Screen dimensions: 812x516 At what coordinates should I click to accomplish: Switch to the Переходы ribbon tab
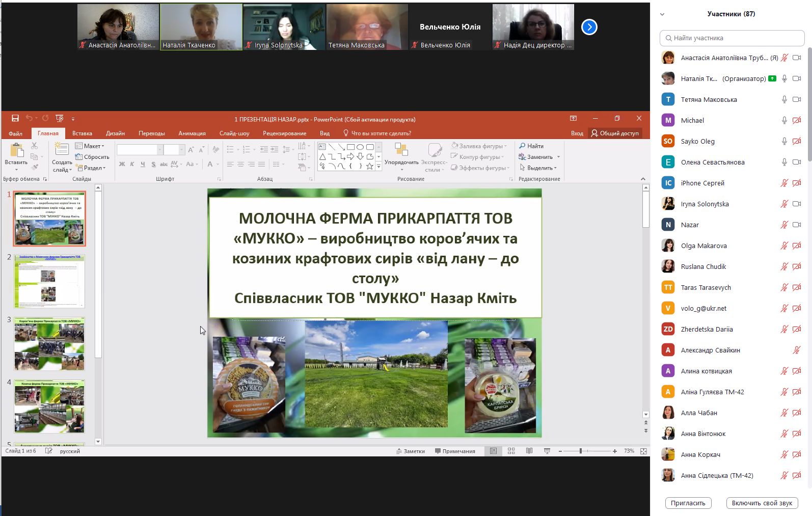click(x=152, y=133)
